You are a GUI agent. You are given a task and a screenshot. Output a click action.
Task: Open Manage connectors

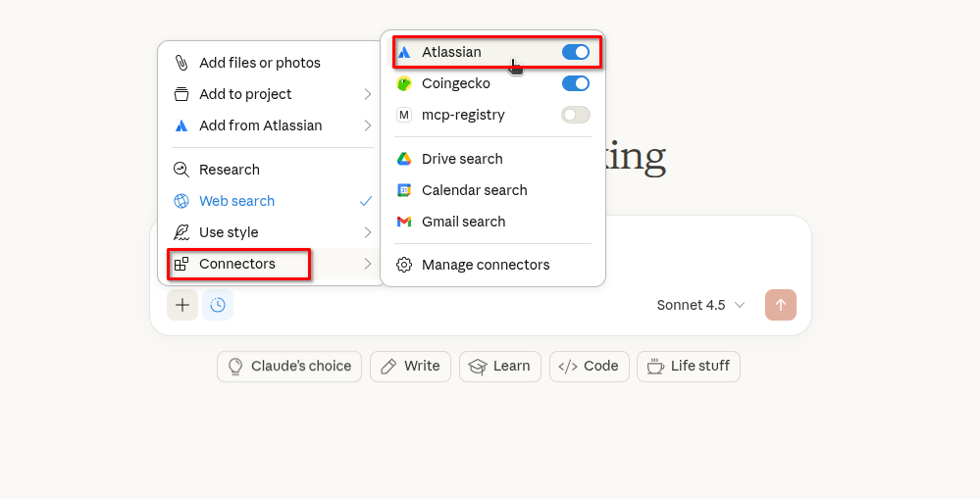click(x=492, y=265)
